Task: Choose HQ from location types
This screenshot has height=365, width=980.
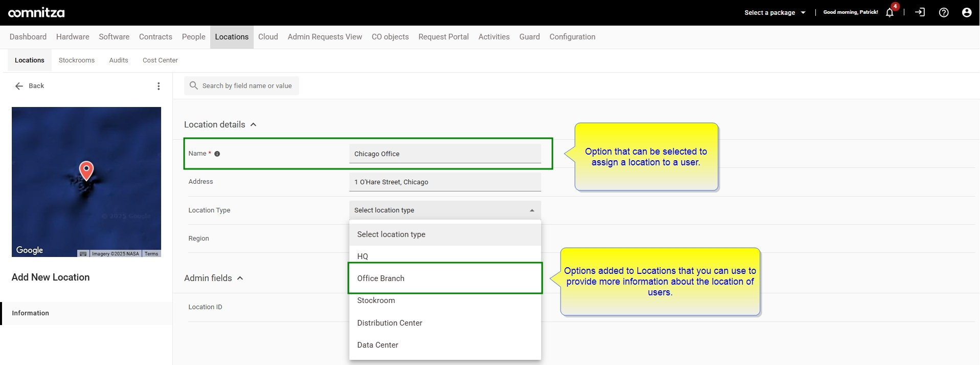Action: click(445, 256)
